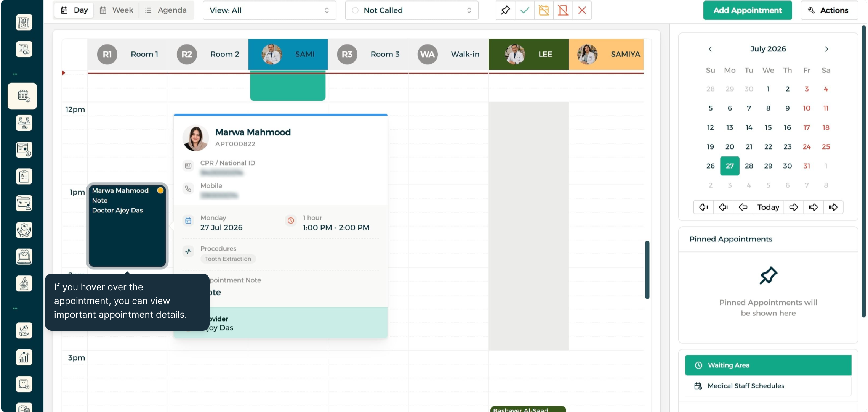
Task: Select the Room 3 column header
Action: 368,54
